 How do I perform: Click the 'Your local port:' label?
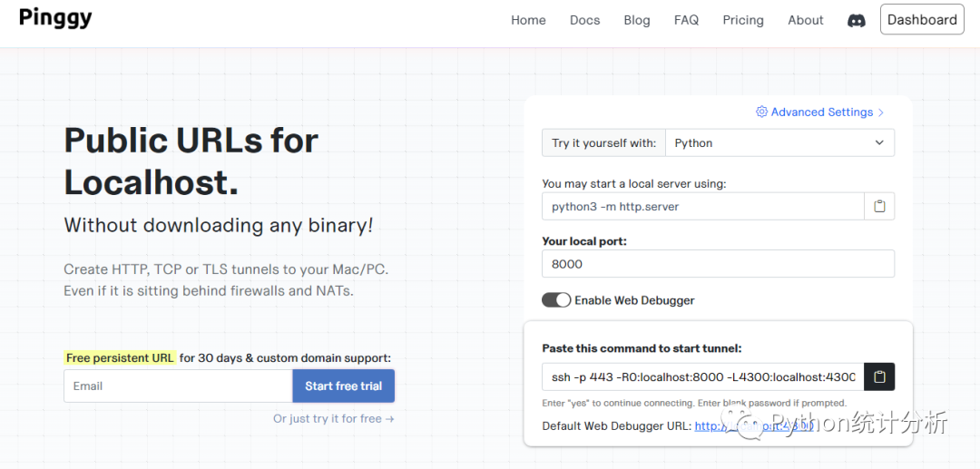tap(584, 241)
